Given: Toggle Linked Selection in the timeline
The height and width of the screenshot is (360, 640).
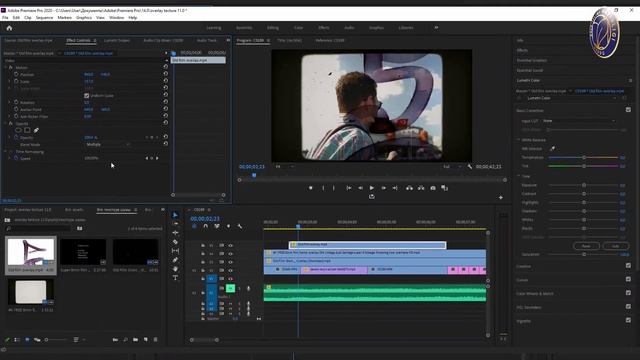Looking at the screenshot, I should 217,226.
